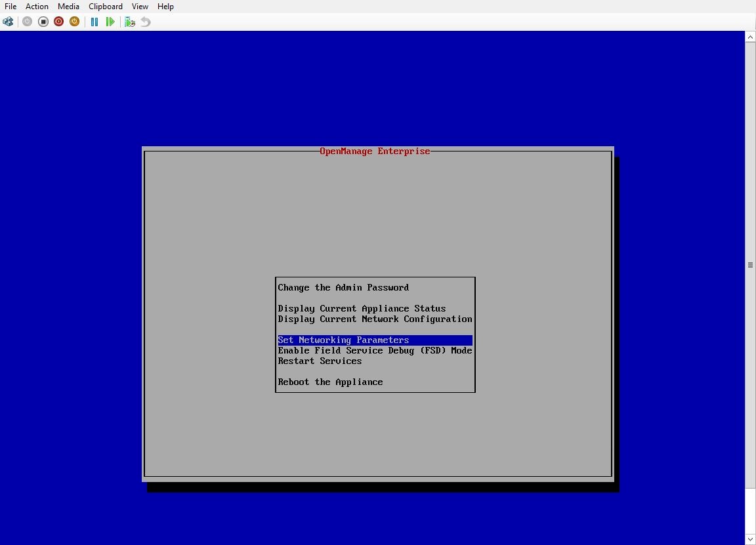The width and height of the screenshot is (756, 545).
Task: Click Reboot the Appliance option
Action: [330, 382]
